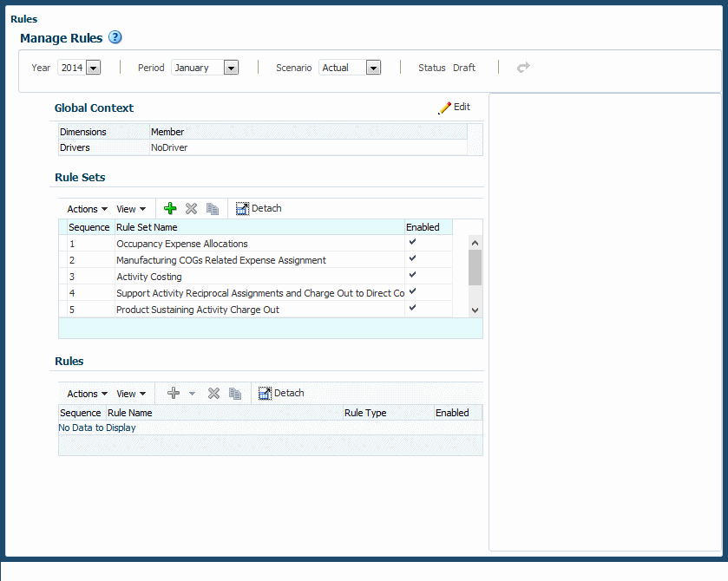This screenshot has height=581, width=728.
Task: Click the Draft status value
Action: [x=464, y=68]
